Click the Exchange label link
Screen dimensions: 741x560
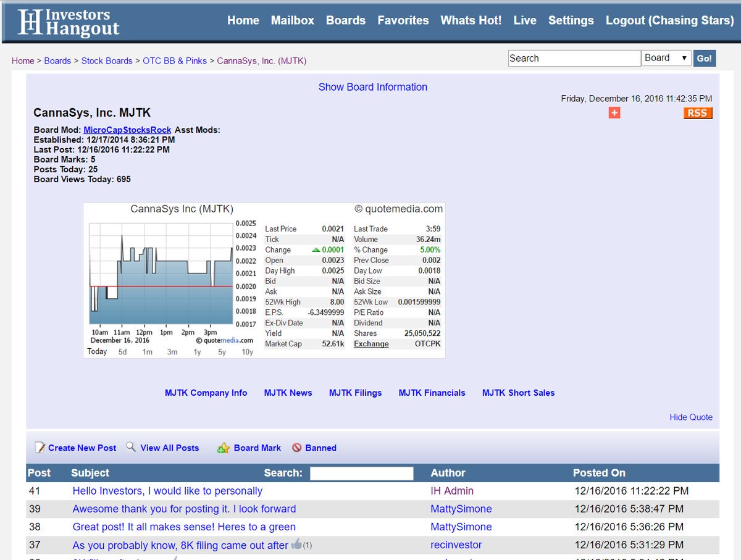point(371,344)
